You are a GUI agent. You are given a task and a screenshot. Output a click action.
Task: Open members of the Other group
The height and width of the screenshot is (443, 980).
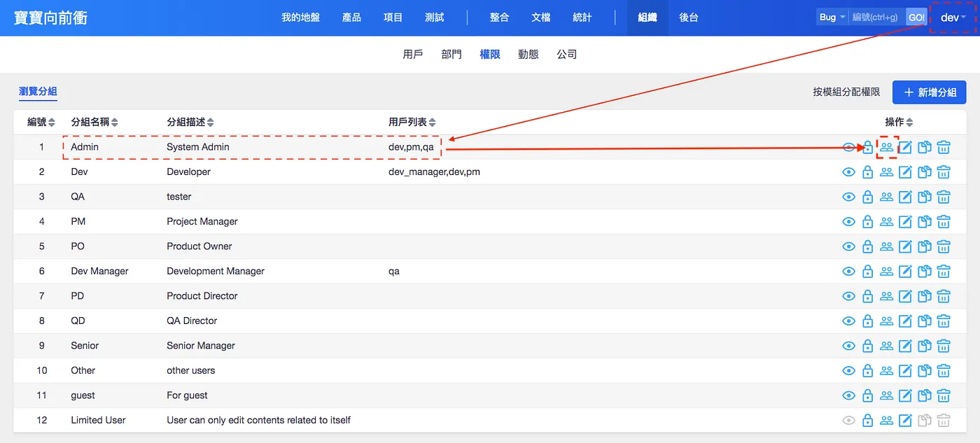(886, 370)
